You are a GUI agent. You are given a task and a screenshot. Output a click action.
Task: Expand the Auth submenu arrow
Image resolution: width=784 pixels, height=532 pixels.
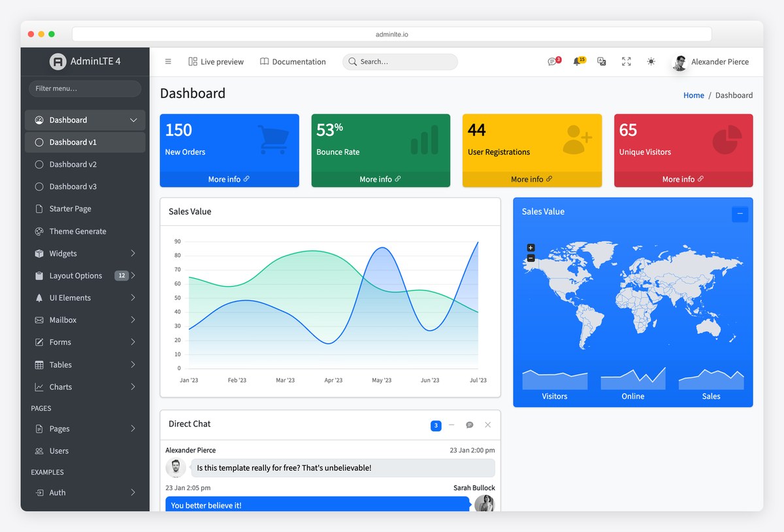pos(133,493)
